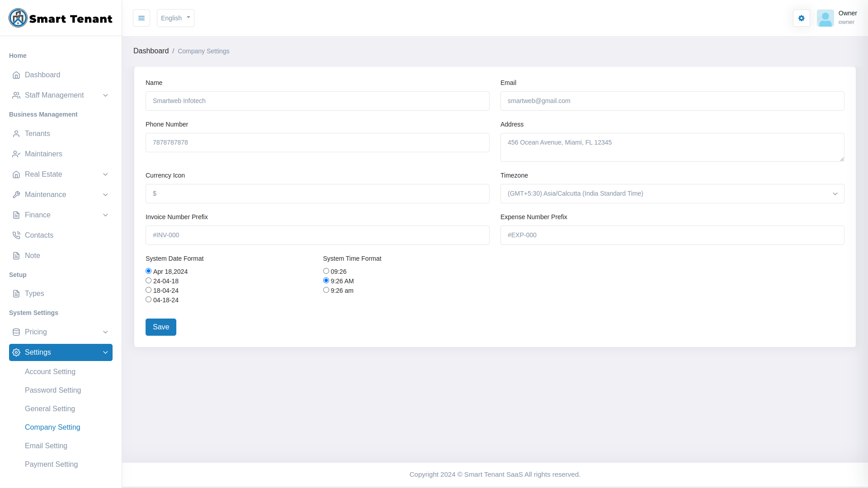Image resolution: width=868 pixels, height=488 pixels.
Task: Click the settings gear icon in header
Action: pyautogui.click(x=801, y=18)
